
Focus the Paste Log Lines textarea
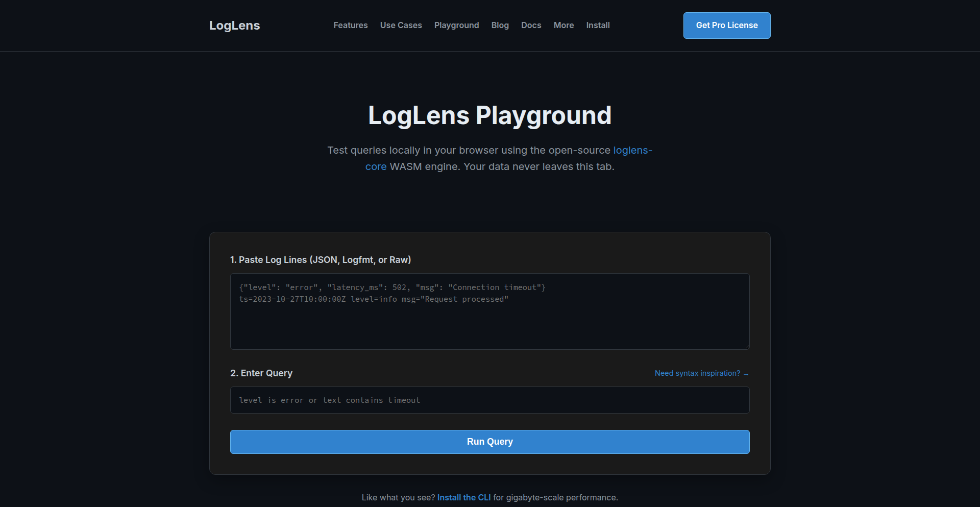coord(489,311)
